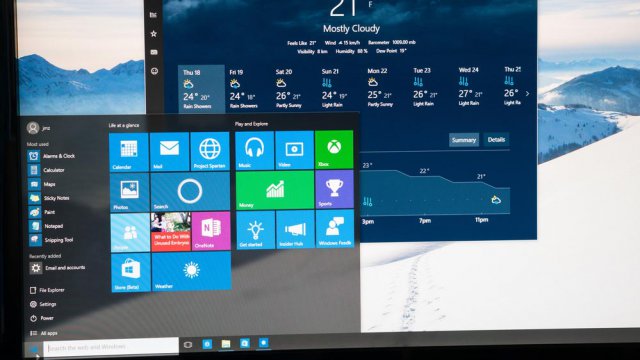Image resolution: width=640 pixels, height=360 pixels.
Task: Launch Snipping Tool from Most used
Action: [x=52, y=240]
